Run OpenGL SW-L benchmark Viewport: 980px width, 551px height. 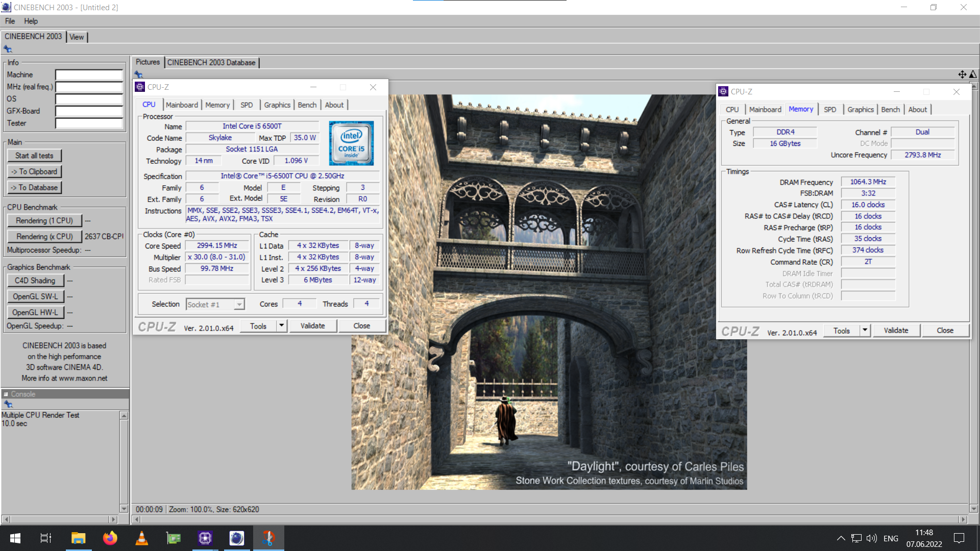tap(35, 296)
